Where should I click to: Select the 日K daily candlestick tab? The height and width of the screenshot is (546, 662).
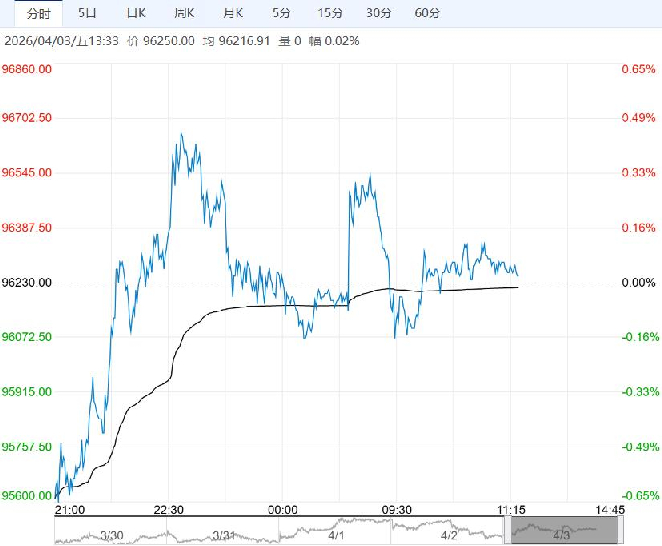click(135, 14)
